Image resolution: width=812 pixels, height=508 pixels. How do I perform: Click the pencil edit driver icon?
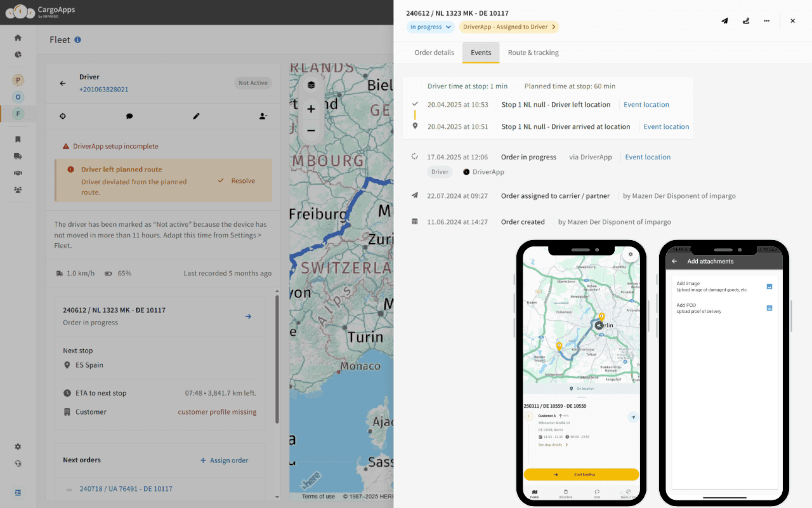pyautogui.click(x=197, y=116)
